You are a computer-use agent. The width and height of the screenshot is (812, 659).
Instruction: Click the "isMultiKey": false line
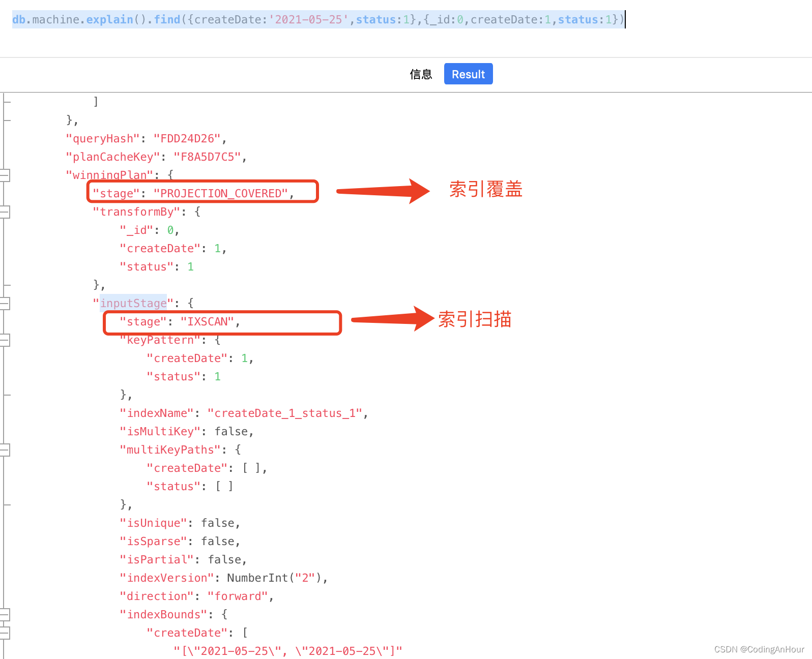(186, 431)
